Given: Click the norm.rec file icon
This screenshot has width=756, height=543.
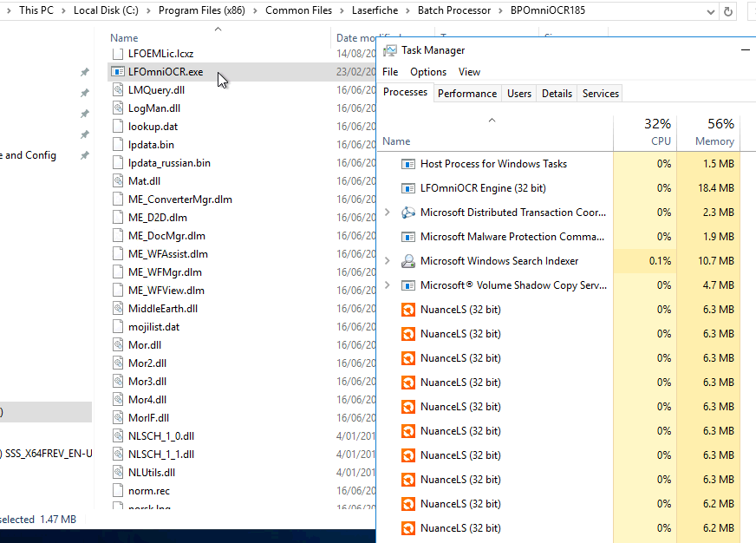Looking at the screenshot, I should pyautogui.click(x=118, y=491).
